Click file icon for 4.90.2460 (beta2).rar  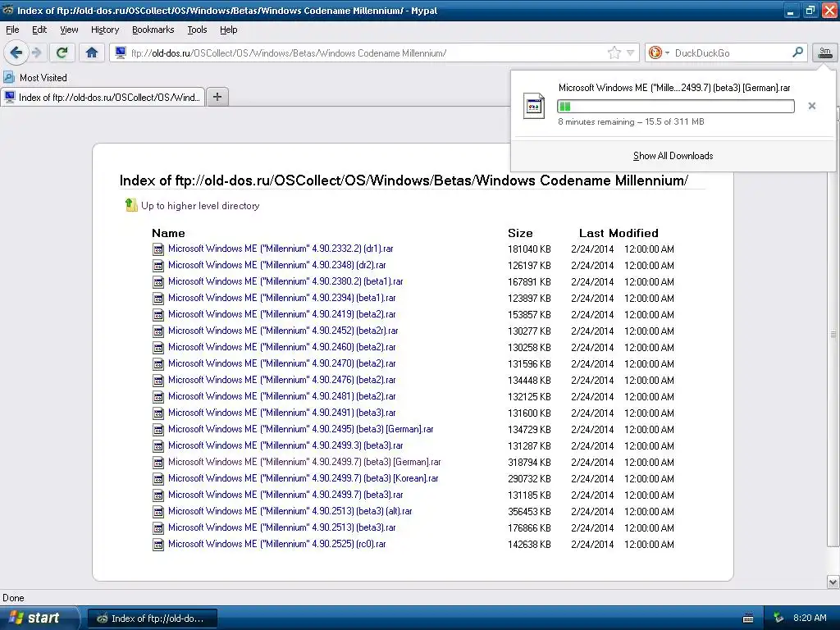[x=158, y=348]
